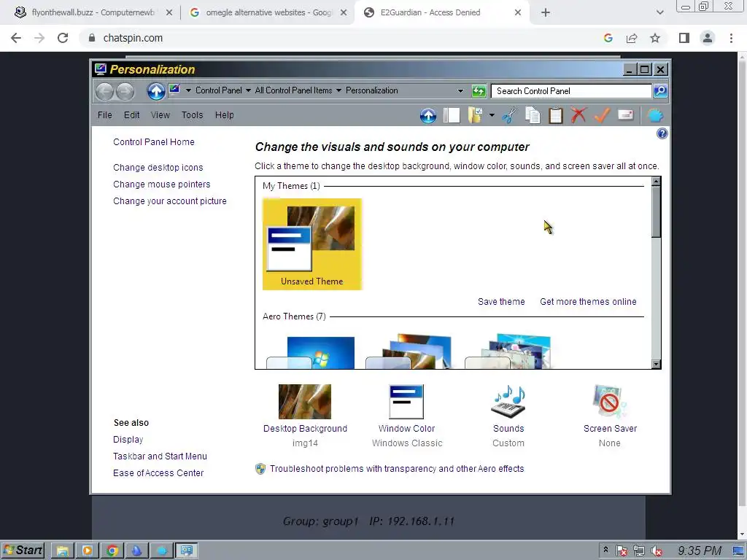Open Taskbar and Start Menu link
The height and width of the screenshot is (560, 747).
(160, 456)
